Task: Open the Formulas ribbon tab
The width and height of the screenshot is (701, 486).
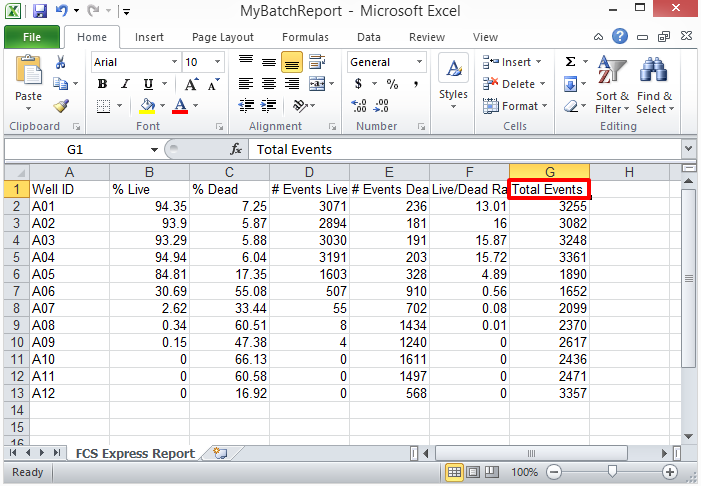Action: point(305,38)
